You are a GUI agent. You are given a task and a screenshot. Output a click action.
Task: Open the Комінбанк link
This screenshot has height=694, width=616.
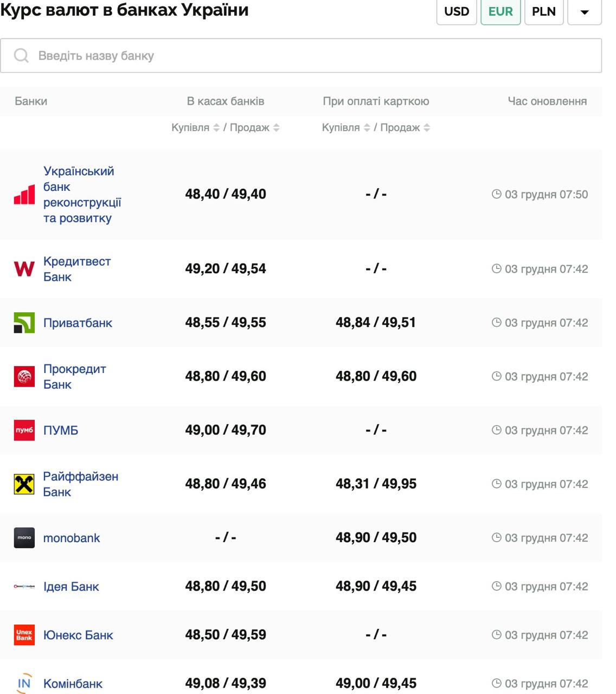(73, 683)
